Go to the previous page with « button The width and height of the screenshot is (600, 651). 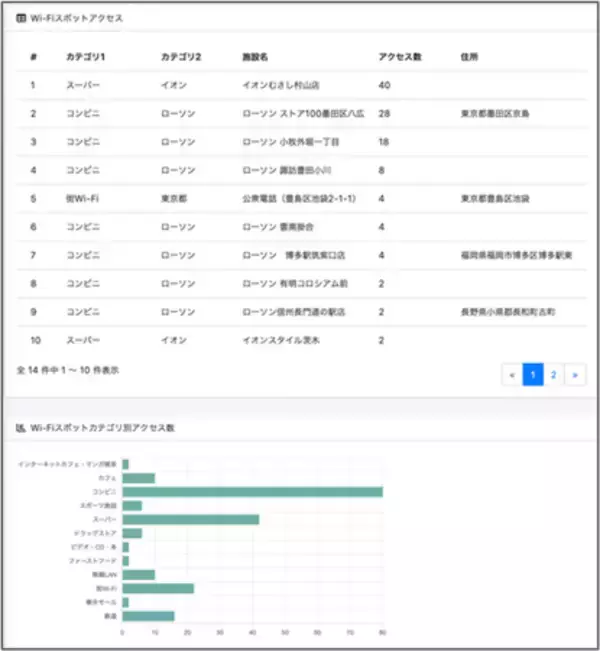point(512,375)
